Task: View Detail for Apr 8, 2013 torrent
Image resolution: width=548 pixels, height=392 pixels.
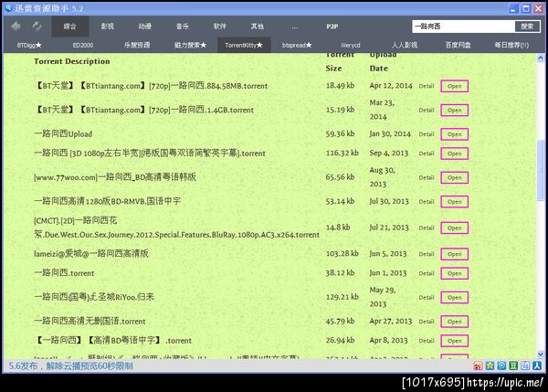Action: tap(427, 341)
